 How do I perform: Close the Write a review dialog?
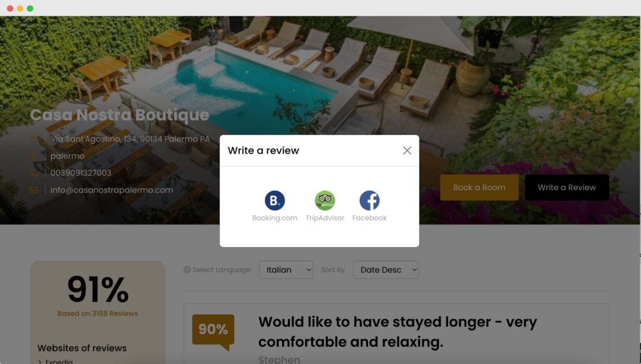point(407,150)
